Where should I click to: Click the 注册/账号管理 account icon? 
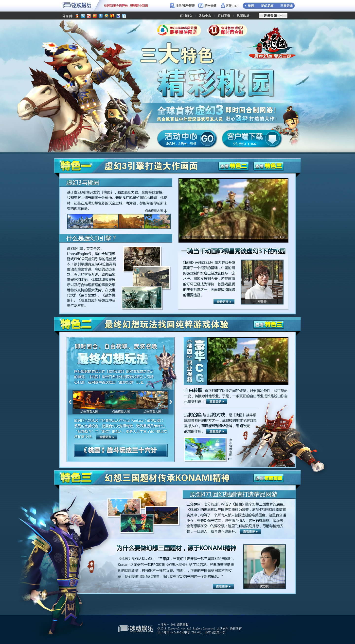[172, 5]
